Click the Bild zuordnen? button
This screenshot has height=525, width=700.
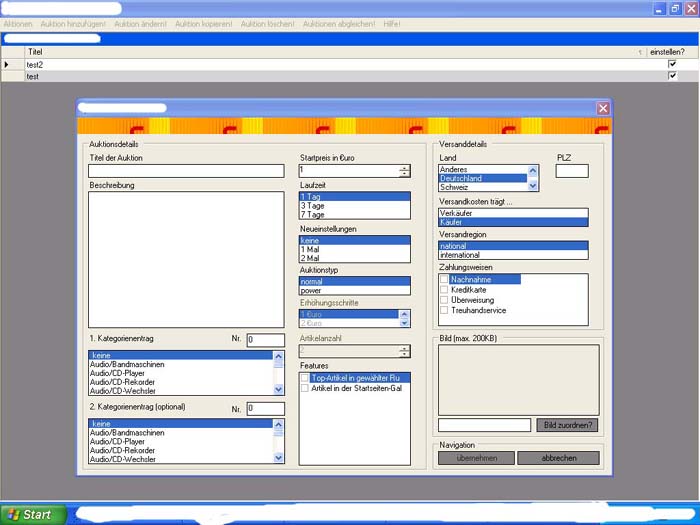(x=568, y=425)
